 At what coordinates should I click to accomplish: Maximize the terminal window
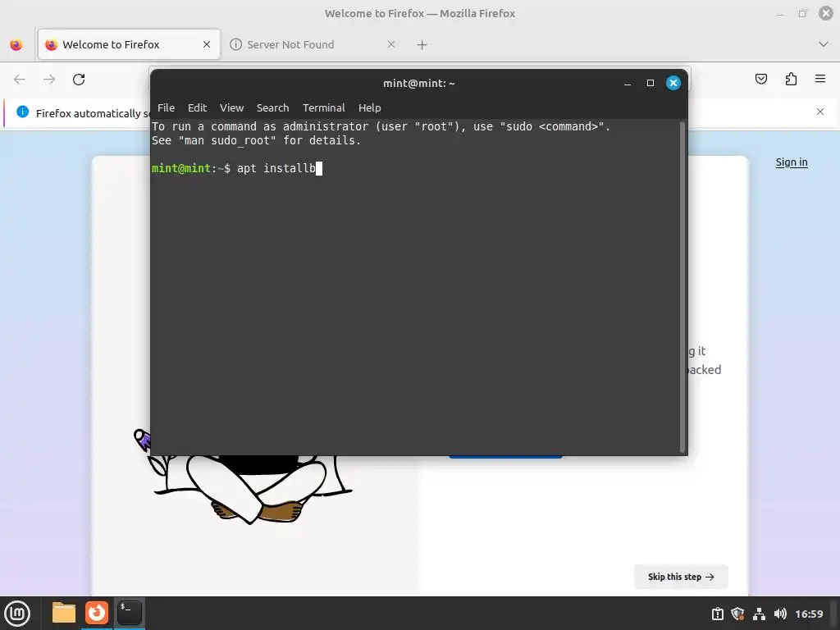pos(651,83)
